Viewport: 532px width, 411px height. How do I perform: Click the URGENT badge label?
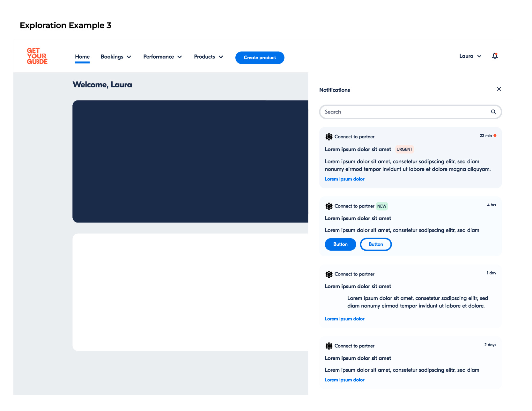404,149
